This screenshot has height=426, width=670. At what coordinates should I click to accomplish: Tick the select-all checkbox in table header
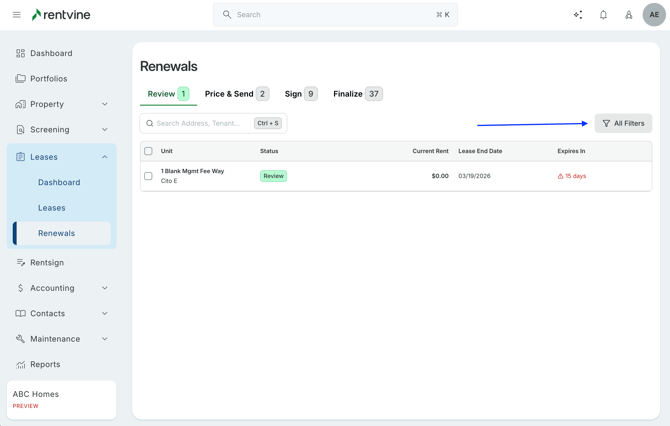tap(149, 151)
